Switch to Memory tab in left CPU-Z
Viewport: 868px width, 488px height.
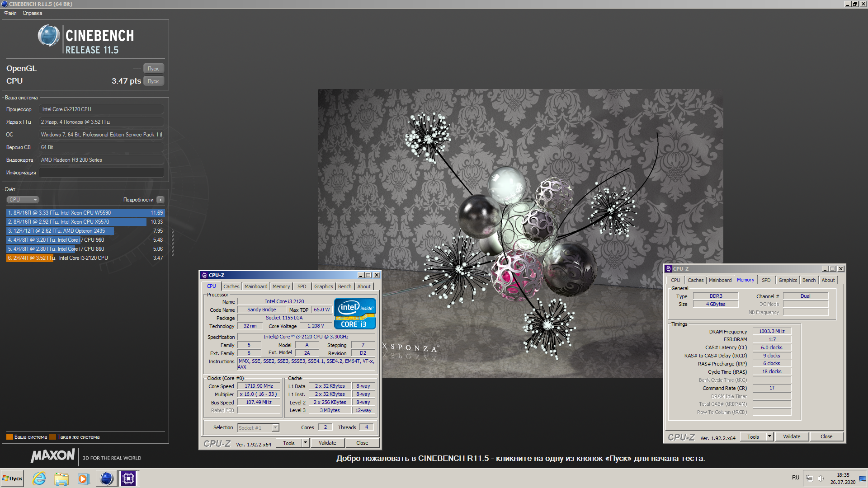(281, 286)
